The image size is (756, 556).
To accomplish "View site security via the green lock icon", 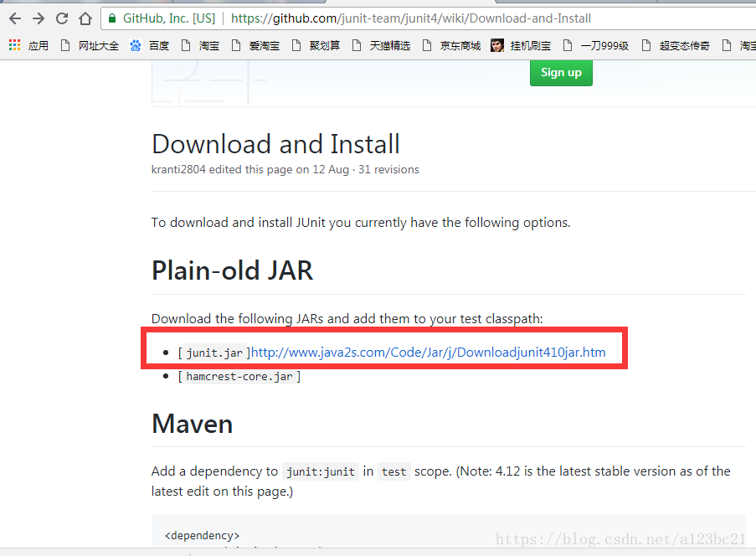I will click(x=112, y=18).
